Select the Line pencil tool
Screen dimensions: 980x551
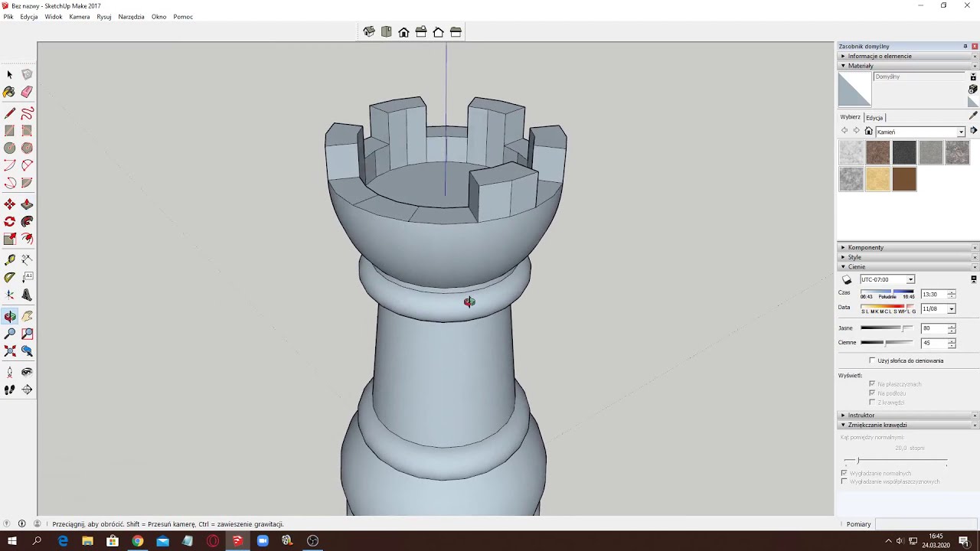coord(9,114)
